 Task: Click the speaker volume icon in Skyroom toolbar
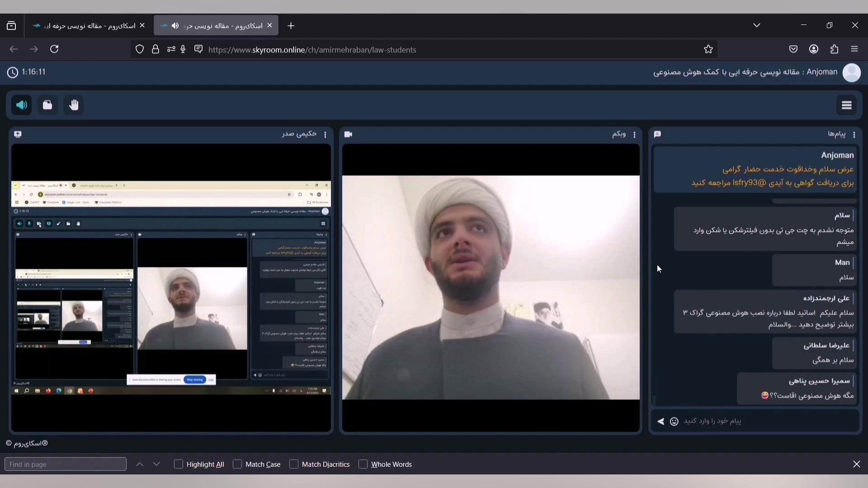coord(21,105)
